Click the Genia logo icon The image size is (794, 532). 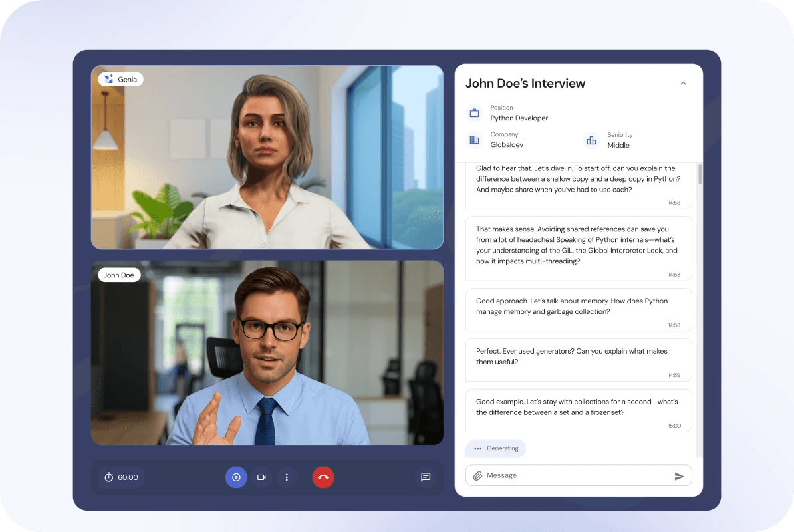(109, 79)
